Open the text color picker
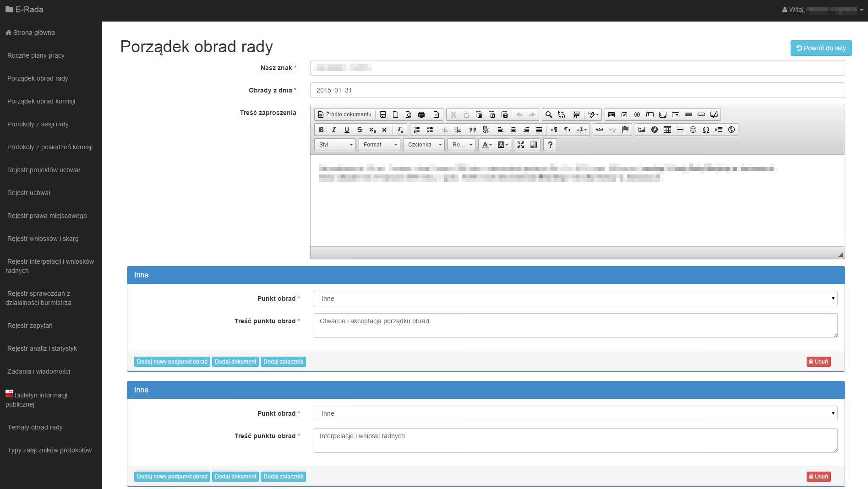 pos(487,145)
